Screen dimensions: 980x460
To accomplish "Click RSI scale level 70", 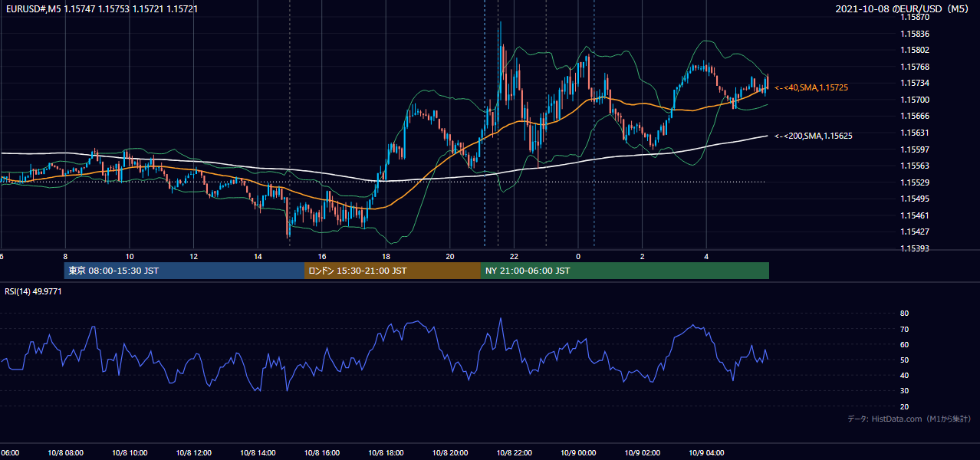I will coord(904,330).
